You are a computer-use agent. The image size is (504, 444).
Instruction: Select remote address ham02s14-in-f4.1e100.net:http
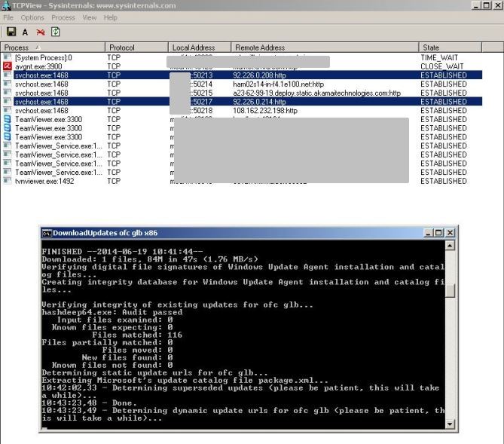point(278,84)
